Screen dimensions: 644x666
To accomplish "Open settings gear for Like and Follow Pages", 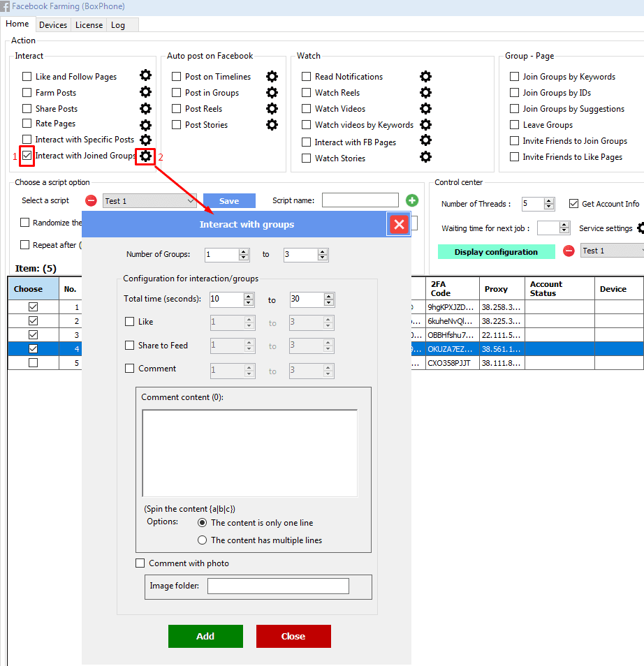I will tap(145, 75).
